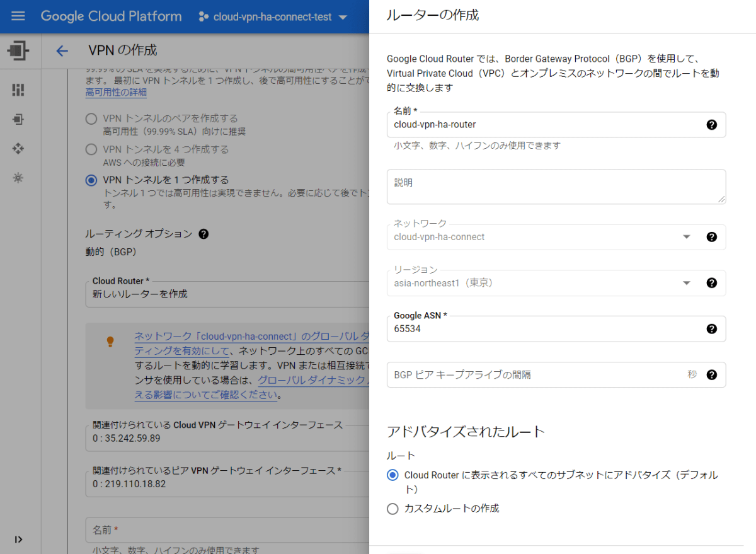Open the hamburger navigation menu
This screenshot has height=554, width=756.
point(18,16)
